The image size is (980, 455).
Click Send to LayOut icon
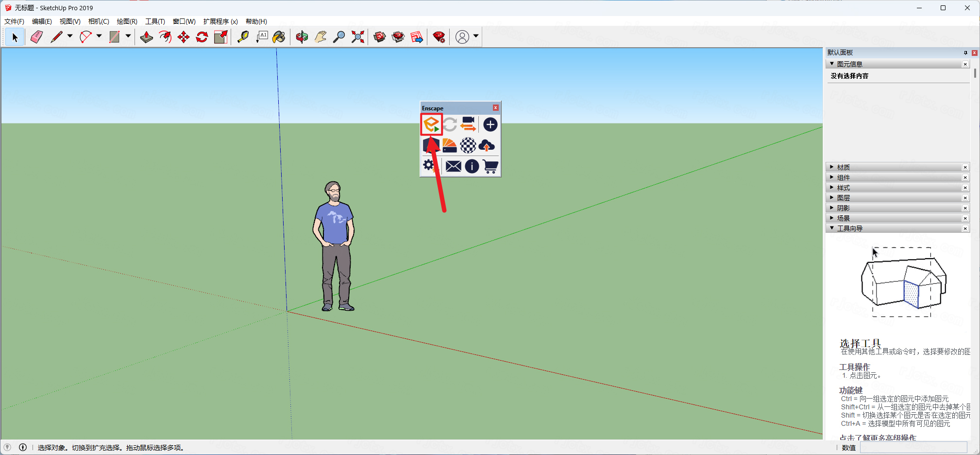point(417,37)
